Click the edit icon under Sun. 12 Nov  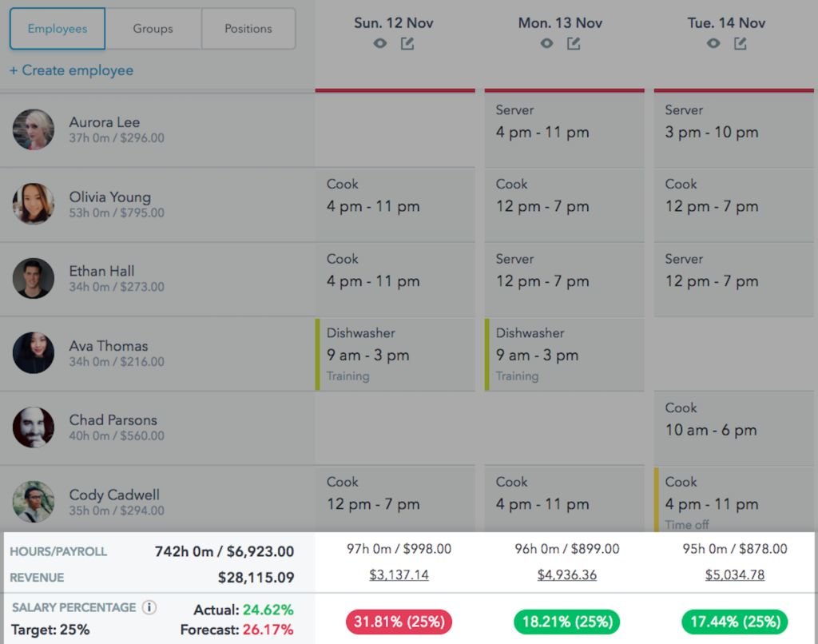(x=407, y=44)
